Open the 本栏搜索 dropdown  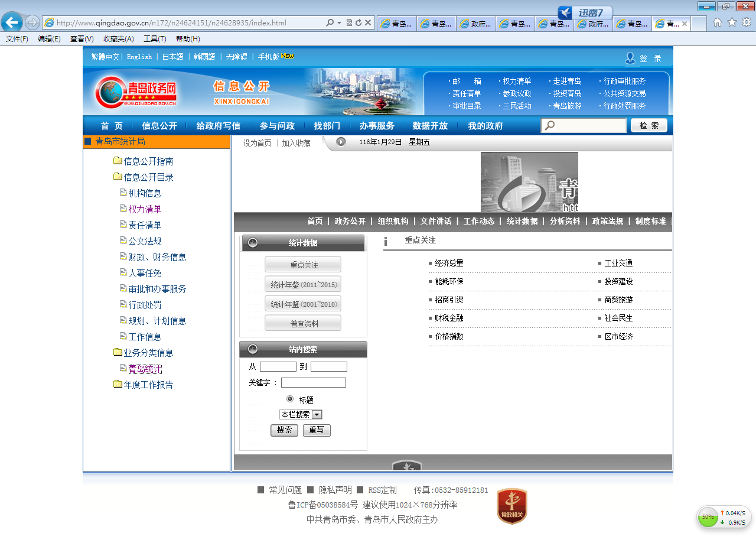click(317, 415)
